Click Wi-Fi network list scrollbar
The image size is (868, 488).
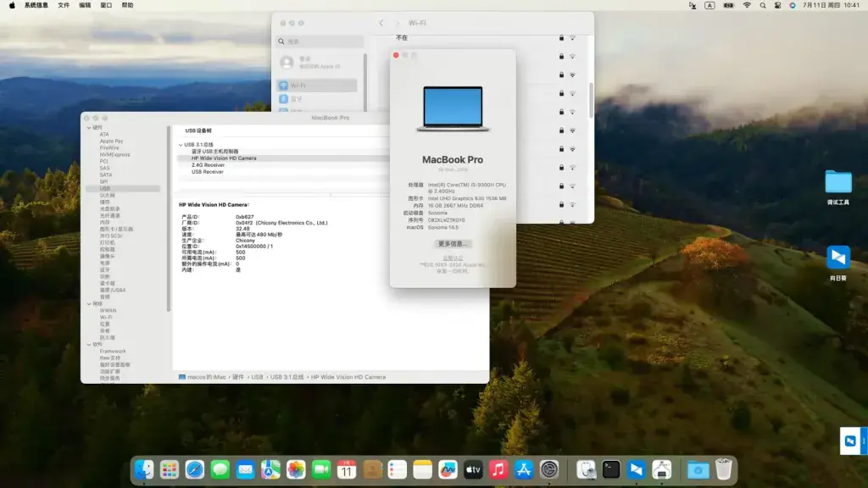point(591,100)
